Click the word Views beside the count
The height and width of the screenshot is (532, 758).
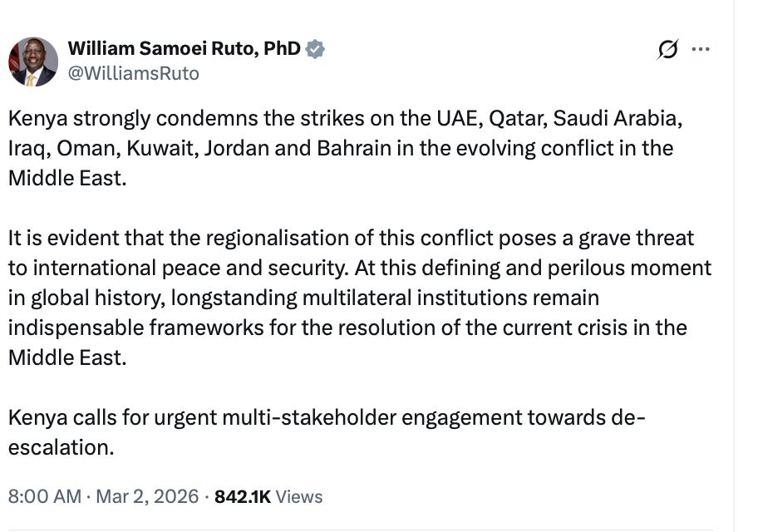[x=299, y=496]
